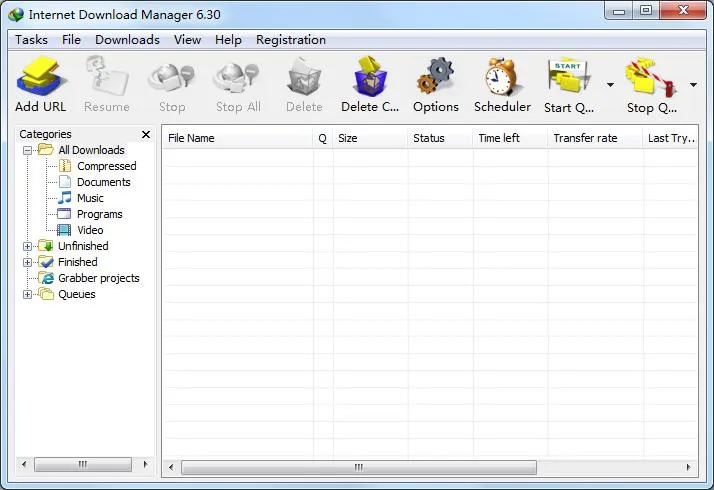Click the Q column header
714x490 pixels.
click(322, 138)
